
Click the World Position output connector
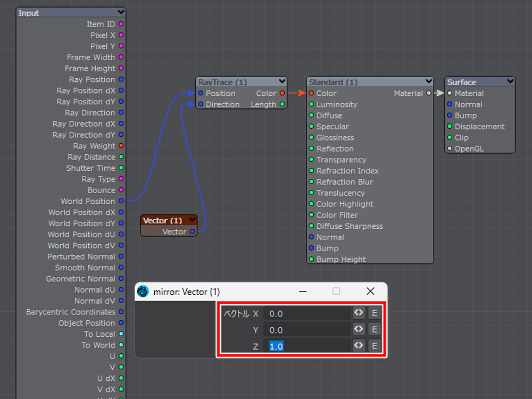pyautogui.click(x=121, y=201)
